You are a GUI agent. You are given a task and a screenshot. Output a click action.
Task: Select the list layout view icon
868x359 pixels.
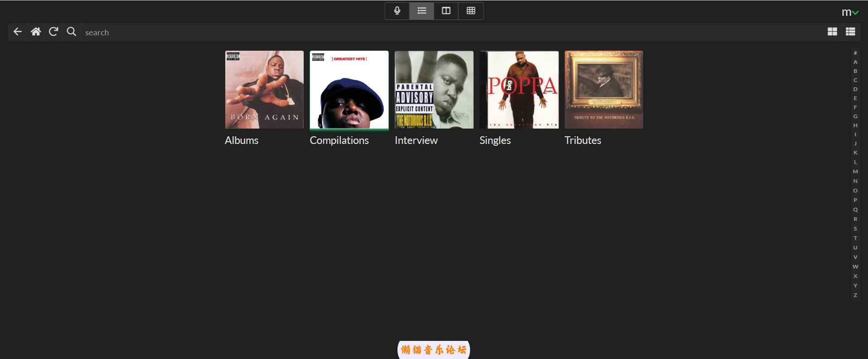pos(422,11)
